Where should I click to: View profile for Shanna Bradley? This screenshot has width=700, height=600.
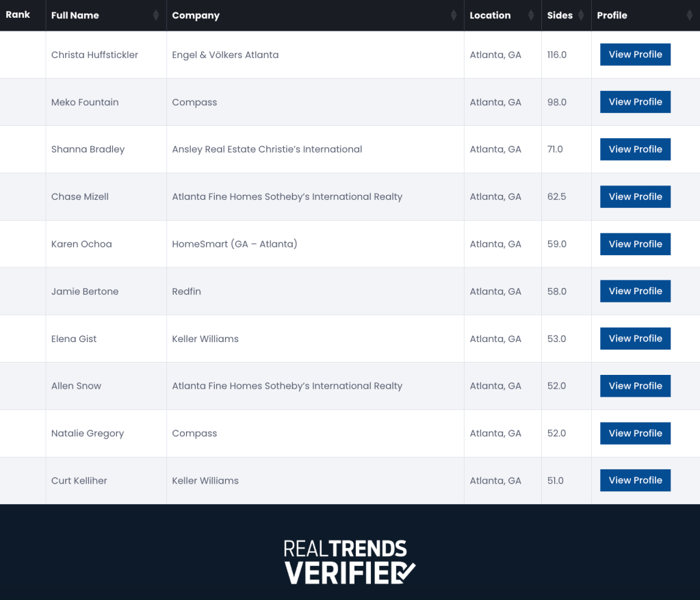pyautogui.click(x=635, y=149)
